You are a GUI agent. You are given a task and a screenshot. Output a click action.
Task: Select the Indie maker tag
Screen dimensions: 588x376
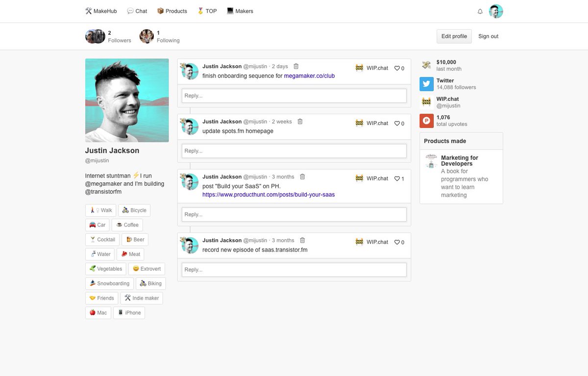click(x=142, y=298)
